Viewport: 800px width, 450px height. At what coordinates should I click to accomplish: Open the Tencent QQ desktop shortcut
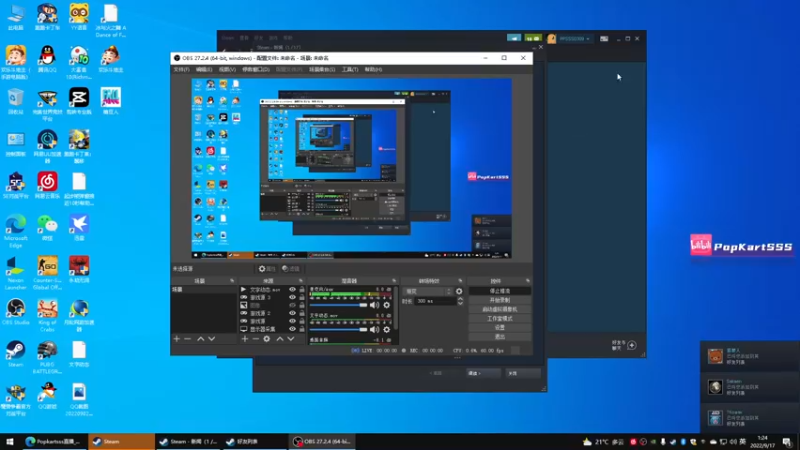tap(47, 59)
